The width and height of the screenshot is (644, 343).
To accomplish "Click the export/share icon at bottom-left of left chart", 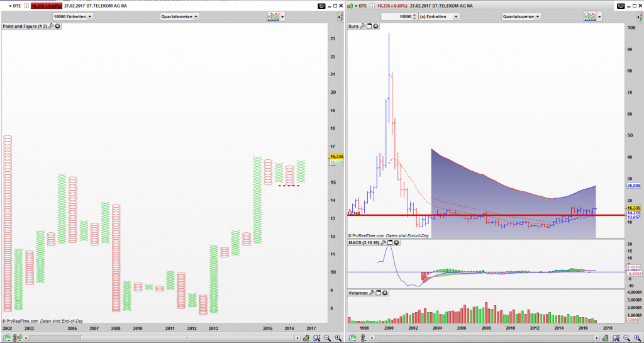I will click(x=6, y=338).
